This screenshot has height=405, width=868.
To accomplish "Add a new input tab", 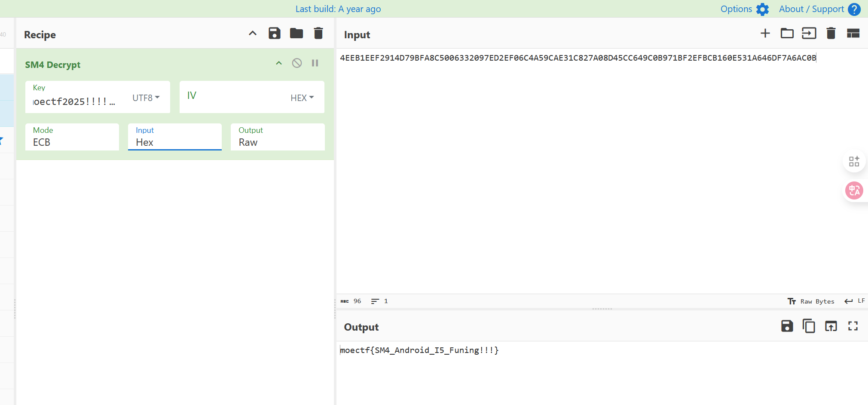I will click(765, 34).
